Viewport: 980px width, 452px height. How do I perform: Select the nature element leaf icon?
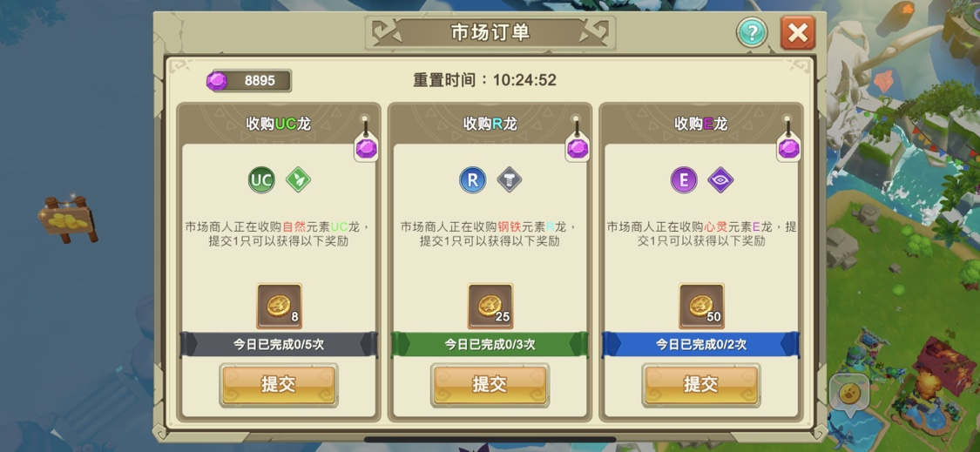(x=298, y=180)
